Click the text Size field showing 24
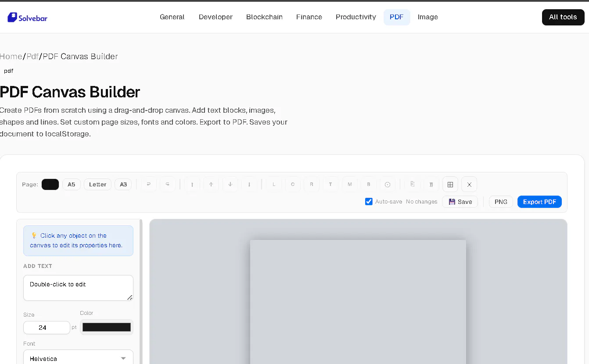 47,328
